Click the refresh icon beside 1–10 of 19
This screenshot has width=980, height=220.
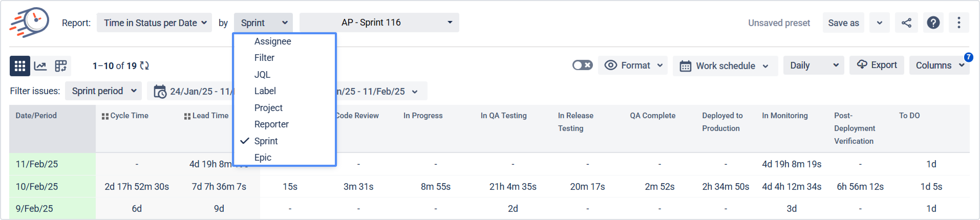(x=145, y=66)
